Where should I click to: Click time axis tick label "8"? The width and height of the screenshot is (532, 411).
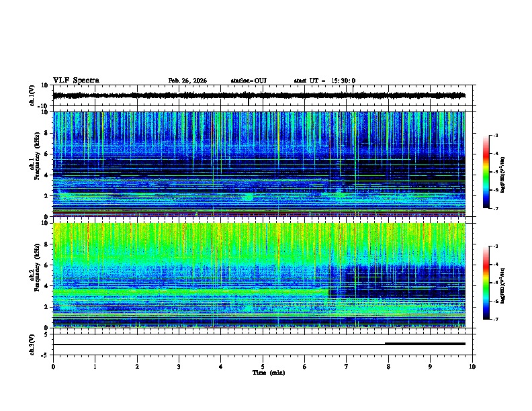pos(388,367)
